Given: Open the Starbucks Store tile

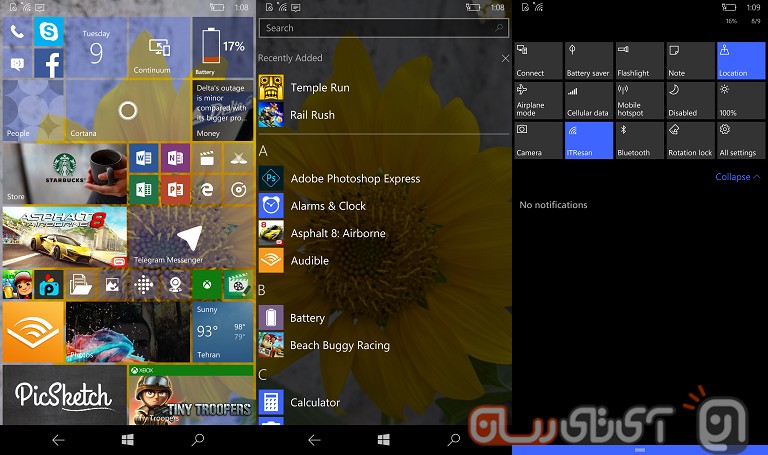Looking at the screenshot, I should tap(65, 174).
